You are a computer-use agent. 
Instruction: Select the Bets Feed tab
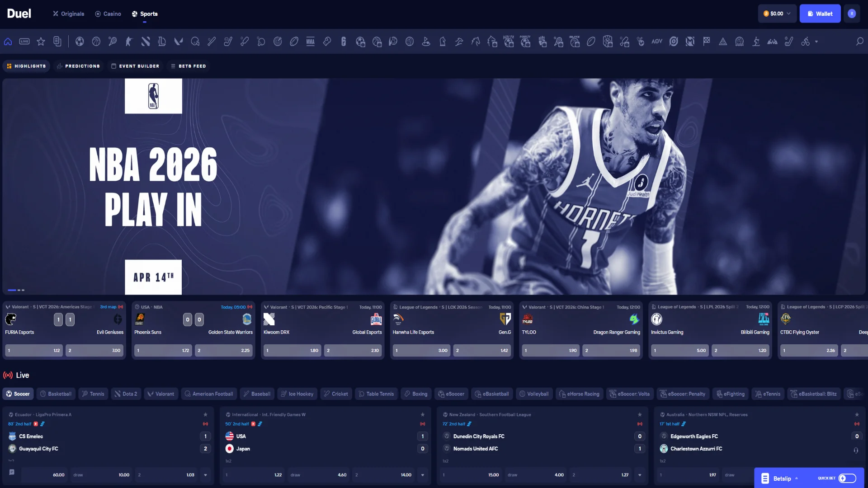(188, 66)
